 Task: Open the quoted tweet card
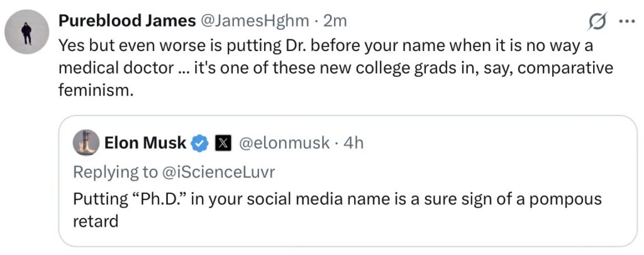(348, 181)
